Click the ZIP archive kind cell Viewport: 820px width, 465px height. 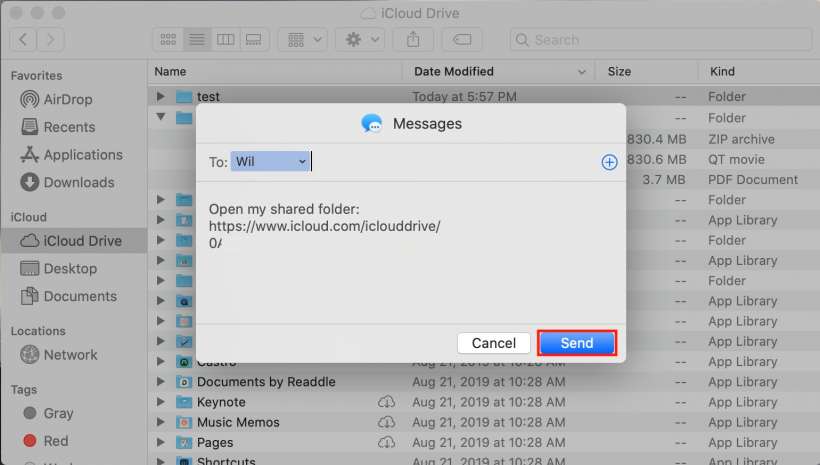(741, 139)
